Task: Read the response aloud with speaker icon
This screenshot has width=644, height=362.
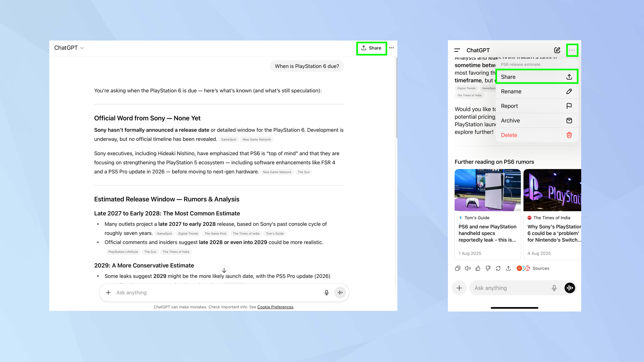Action: pyautogui.click(x=468, y=268)
